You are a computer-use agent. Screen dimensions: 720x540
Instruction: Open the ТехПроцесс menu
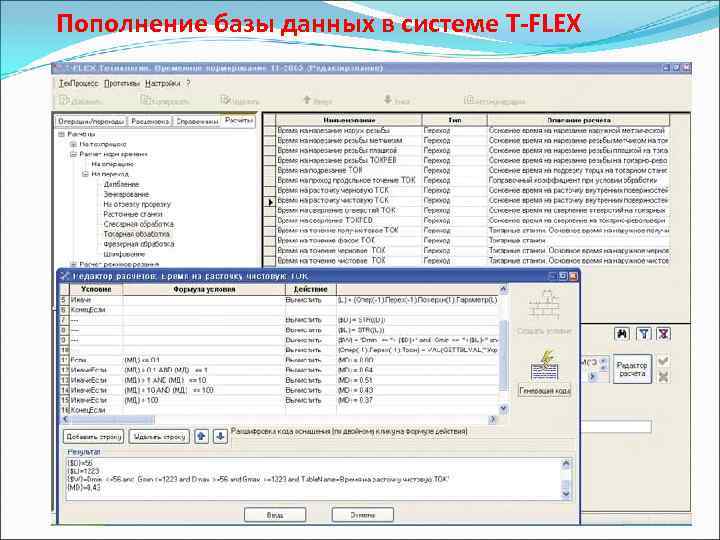click(x=79, y=84)
